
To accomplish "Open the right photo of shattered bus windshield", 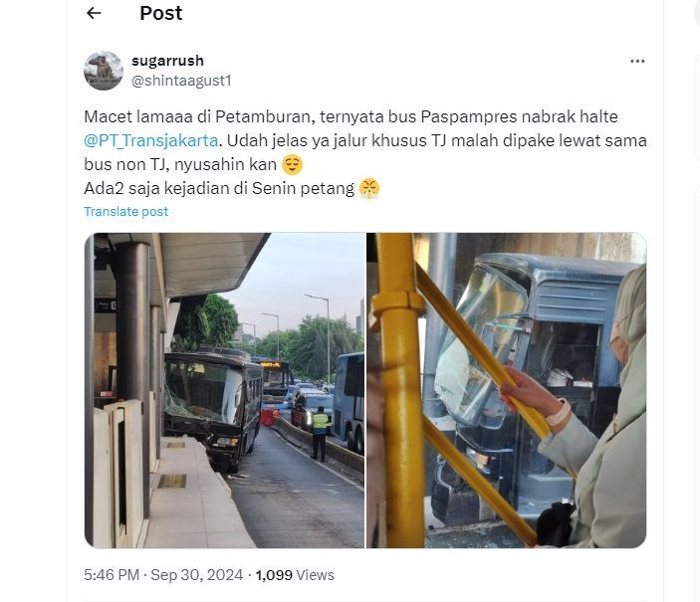I will point(506,390).
